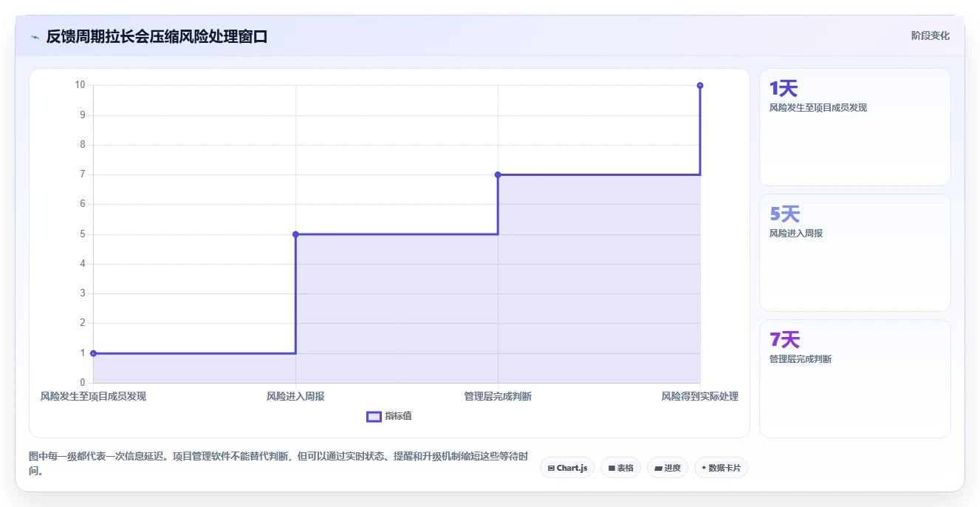980x507 pixels.
Task: Click the chart title 反馈周期拉长会压缩风险处理窗口
Action: point(157,36)
